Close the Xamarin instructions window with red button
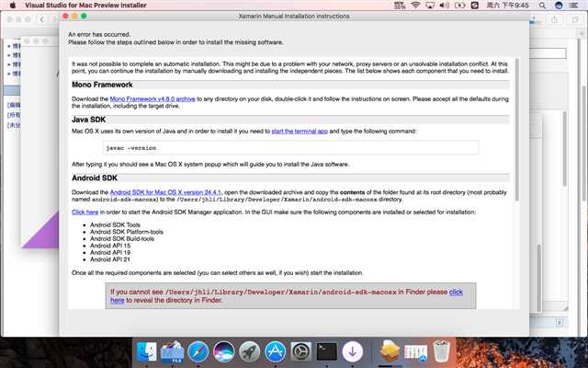588x368 pixels. click(x=65, y=17)
